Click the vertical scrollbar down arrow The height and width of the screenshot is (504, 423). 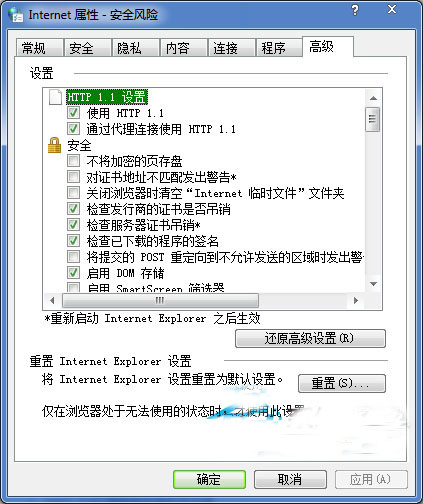373,284
